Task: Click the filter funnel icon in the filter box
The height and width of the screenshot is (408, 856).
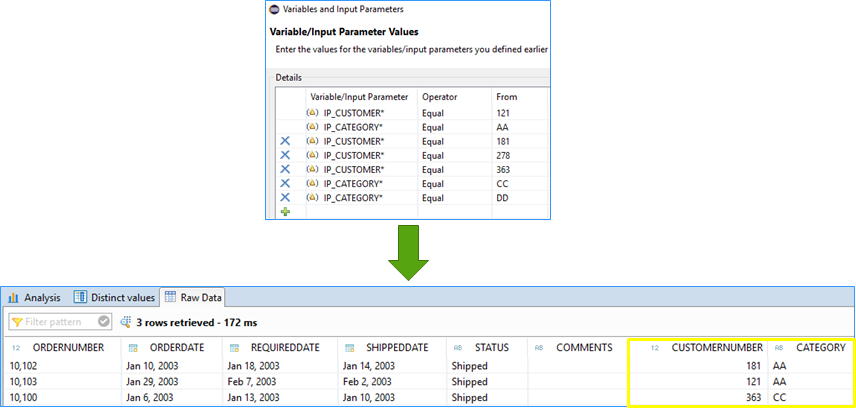Action: click(18, 322)
